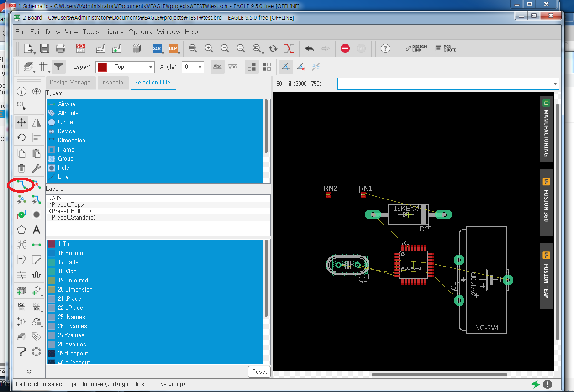Open the FUSION 360 side panel
The width and height of the screenshot is (574, 392).
pos(546,202)
